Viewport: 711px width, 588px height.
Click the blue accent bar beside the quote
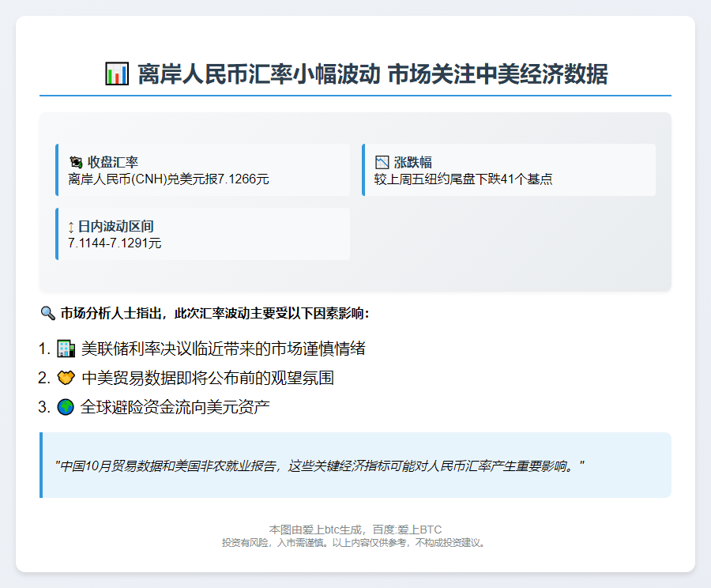41,465
